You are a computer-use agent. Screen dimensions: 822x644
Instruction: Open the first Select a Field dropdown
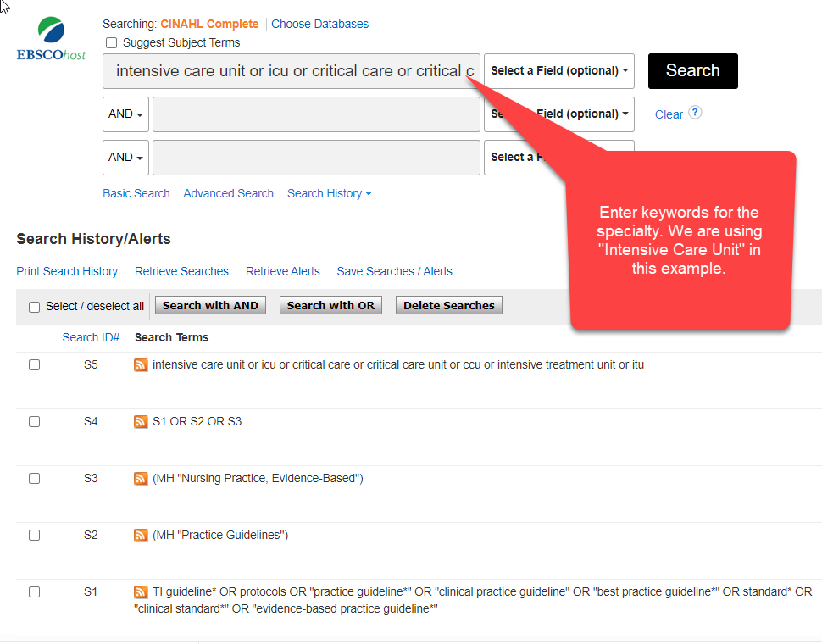[558, 70]
